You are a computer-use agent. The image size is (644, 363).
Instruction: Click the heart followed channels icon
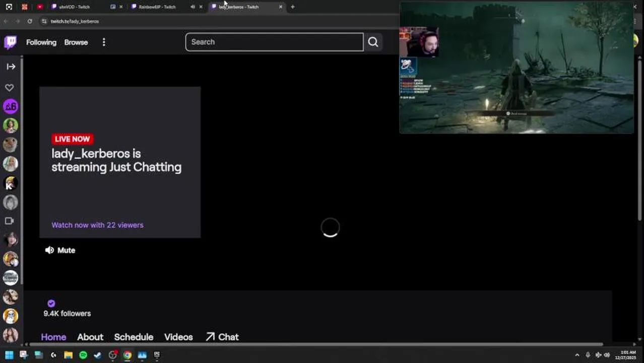(10, 88)
